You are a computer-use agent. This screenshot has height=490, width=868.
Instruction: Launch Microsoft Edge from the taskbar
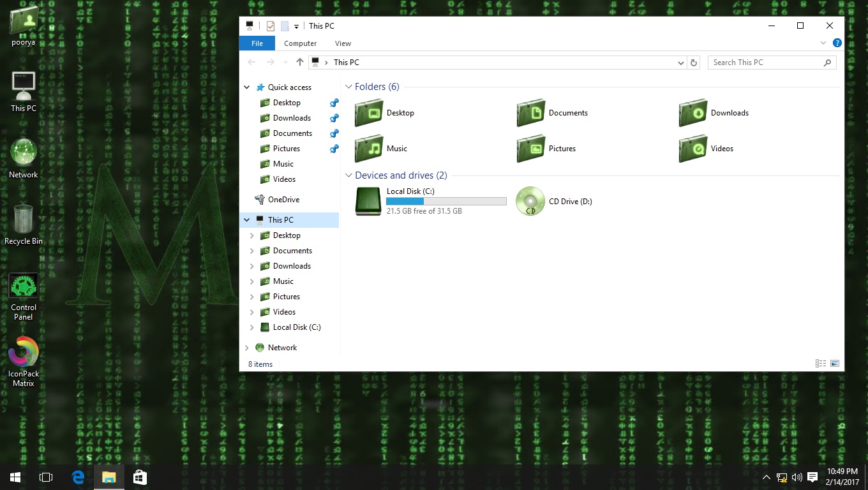[78, 477]
